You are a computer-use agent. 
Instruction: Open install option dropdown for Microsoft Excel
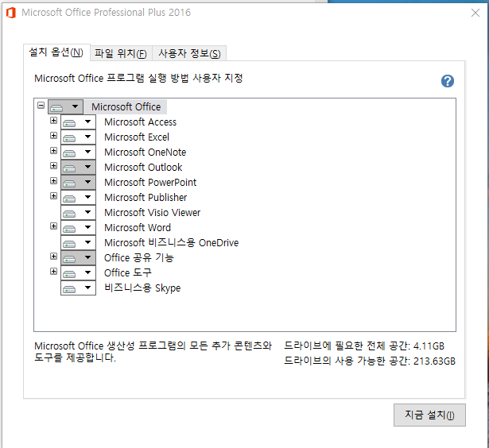[x=78, y=137]
